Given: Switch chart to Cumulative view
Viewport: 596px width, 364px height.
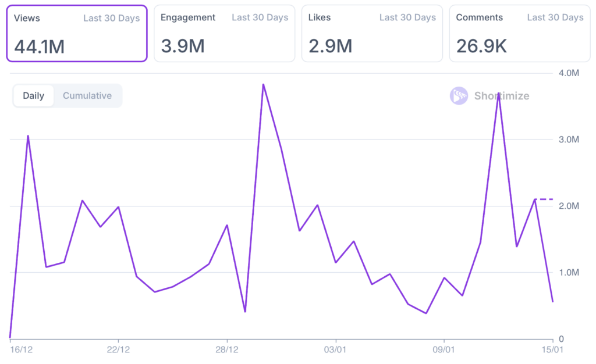Looking at the screenshot, I should (x=87, y=96).
